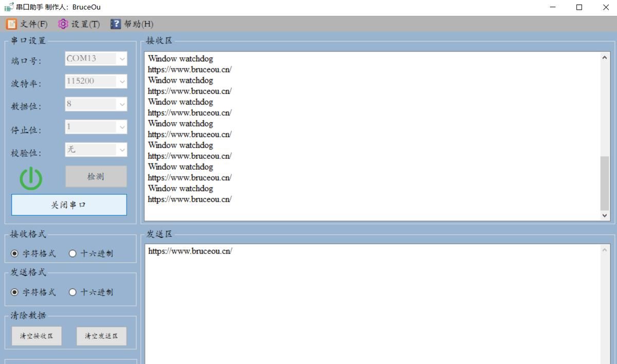Click the green power status icon
The width and height of the screenshot is (617, 364).
[31, 178]
